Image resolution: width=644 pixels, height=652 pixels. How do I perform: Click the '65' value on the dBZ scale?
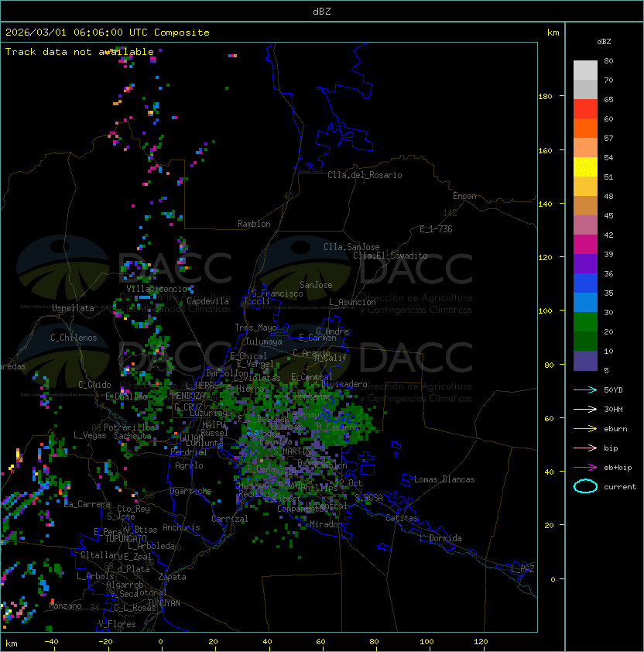click(608, 100)
